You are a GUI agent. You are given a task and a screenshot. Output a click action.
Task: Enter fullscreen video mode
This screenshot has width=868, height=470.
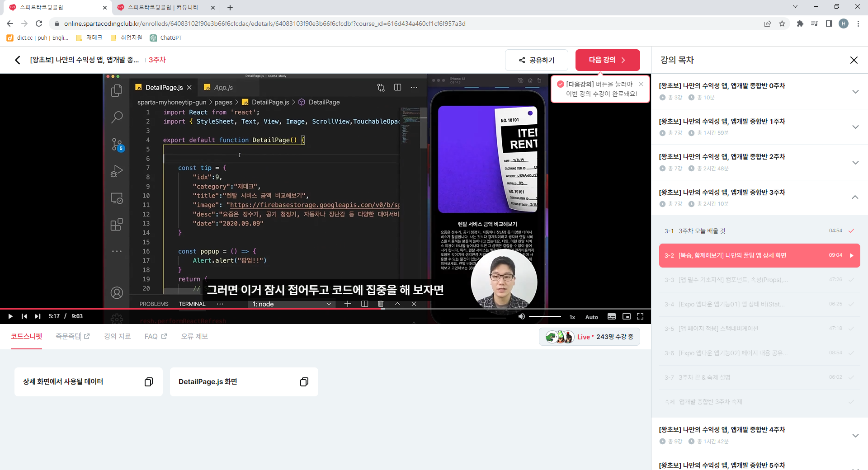(640, 316)
